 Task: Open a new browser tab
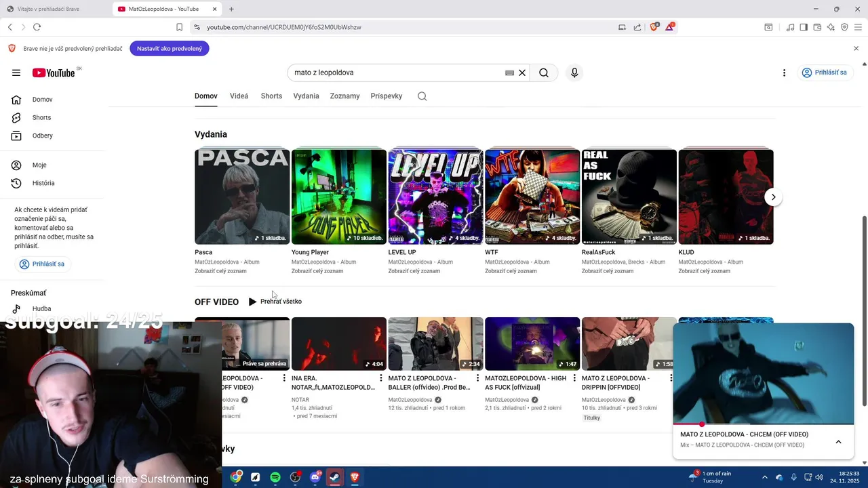click(x=231, y=9)
